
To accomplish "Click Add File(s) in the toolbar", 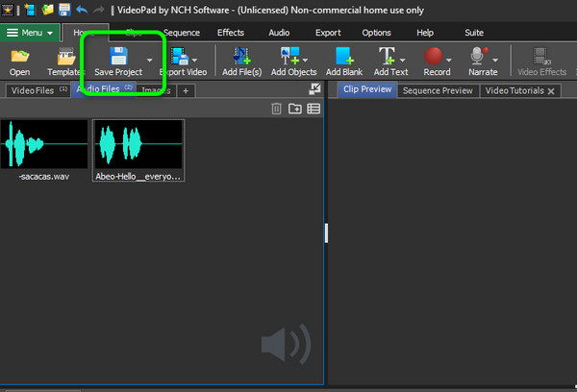I will [x=241, y=61].
